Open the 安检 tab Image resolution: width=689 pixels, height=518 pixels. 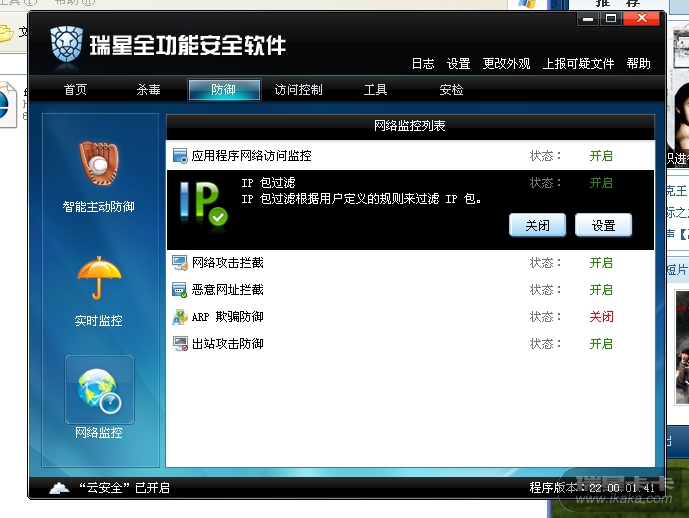coord(451,90)
